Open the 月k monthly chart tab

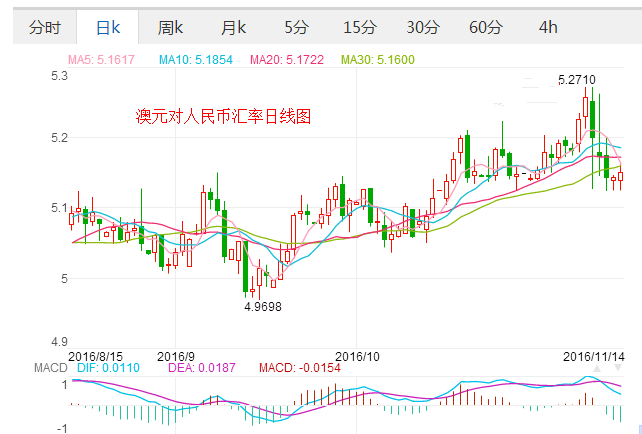tap(234, 28)
